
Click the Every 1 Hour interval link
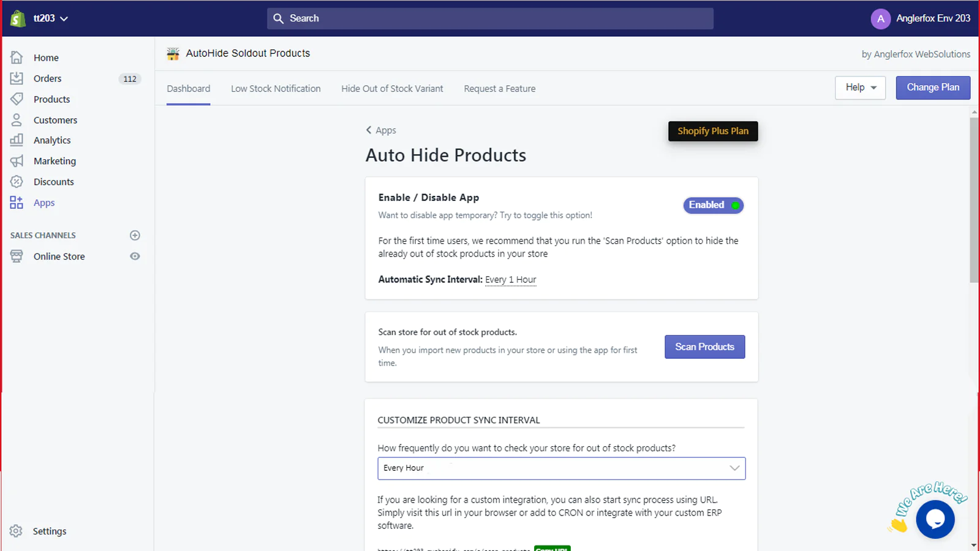point(510,280)
